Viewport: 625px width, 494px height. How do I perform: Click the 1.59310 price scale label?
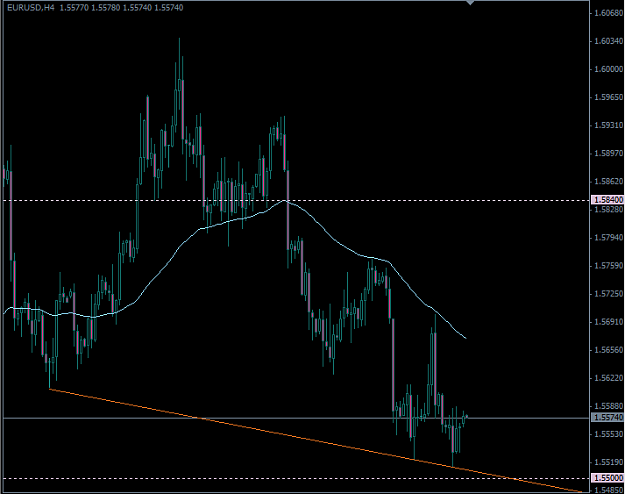click(608, 125)
